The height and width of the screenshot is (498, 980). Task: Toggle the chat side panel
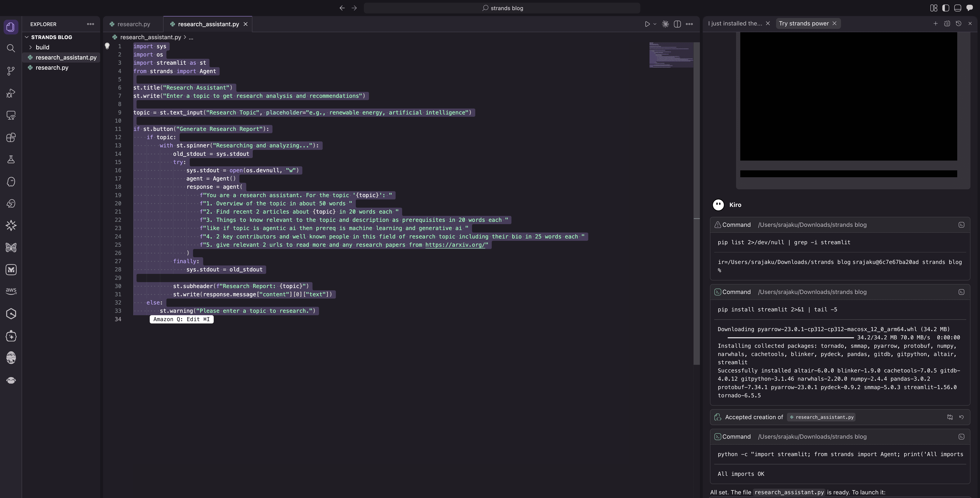[x=970, y=8]
